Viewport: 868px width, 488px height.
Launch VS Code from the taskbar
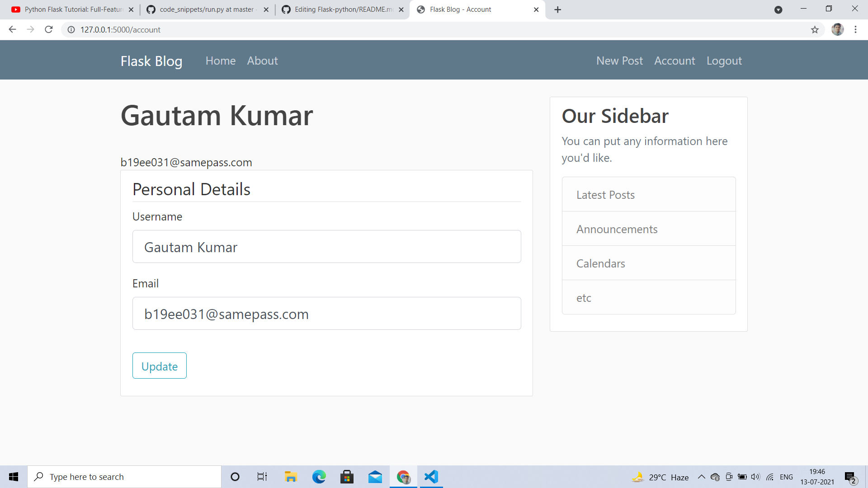pos(431,476)
